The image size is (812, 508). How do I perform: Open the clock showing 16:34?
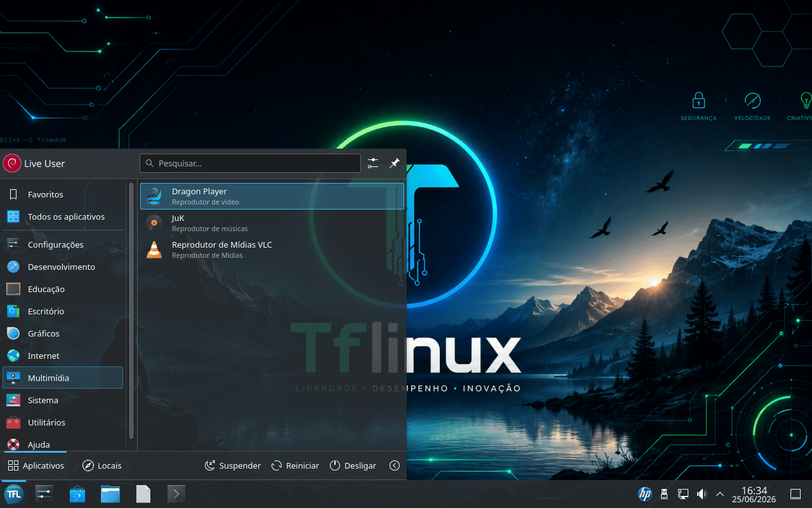pyautogui.click(x=754, y=494)
